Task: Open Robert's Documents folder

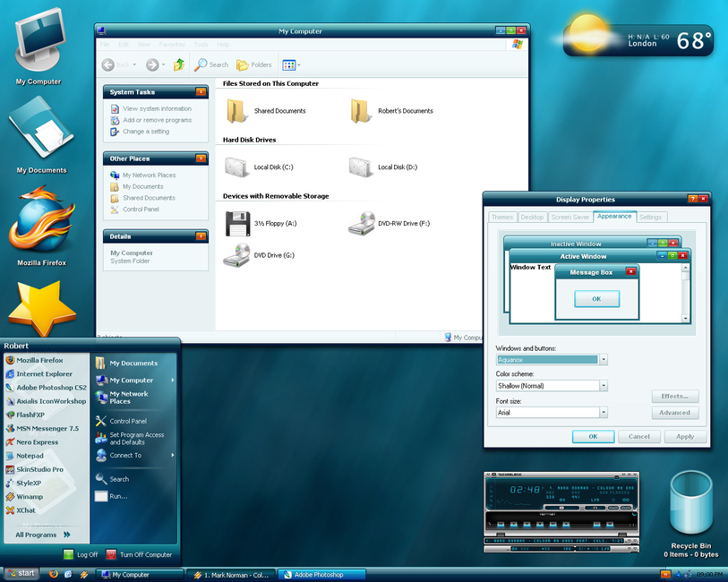Action: pos(392,111)
